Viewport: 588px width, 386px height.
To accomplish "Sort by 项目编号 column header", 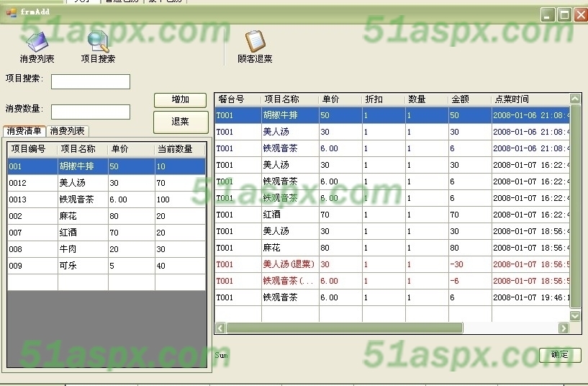I will coord(32,149).
